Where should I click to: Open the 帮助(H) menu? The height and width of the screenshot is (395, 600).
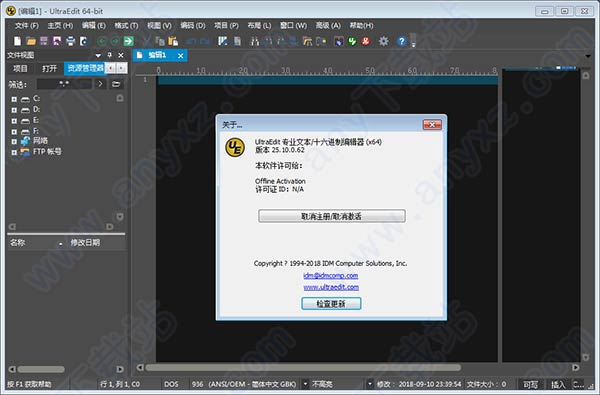pos(361,25)
